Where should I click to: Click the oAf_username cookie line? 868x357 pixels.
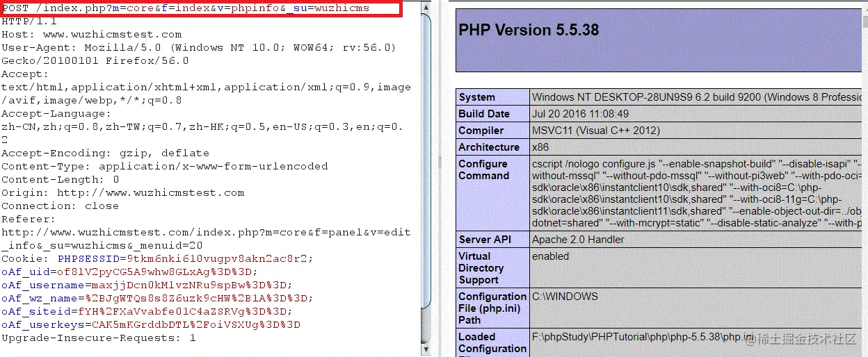pos(147,285)
